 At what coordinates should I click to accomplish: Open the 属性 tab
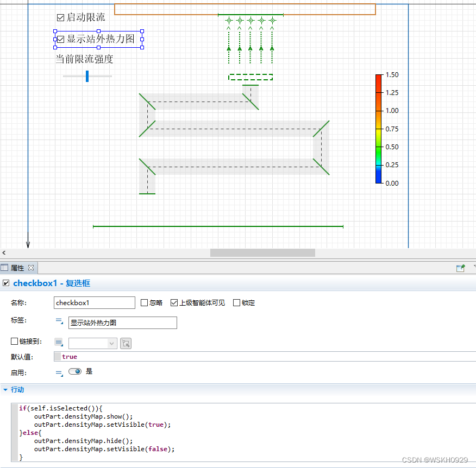[x=17, y=268]
